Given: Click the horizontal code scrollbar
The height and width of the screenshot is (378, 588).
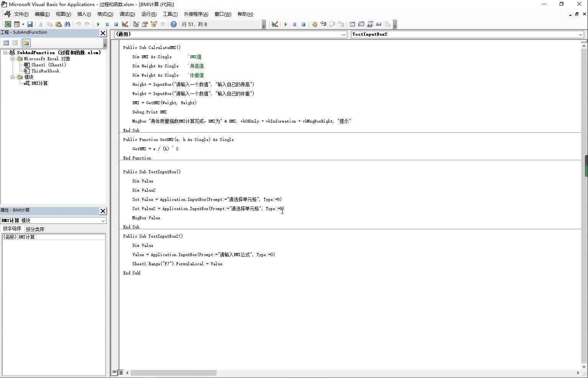Looking at the screenshot, I should (172, 373).
